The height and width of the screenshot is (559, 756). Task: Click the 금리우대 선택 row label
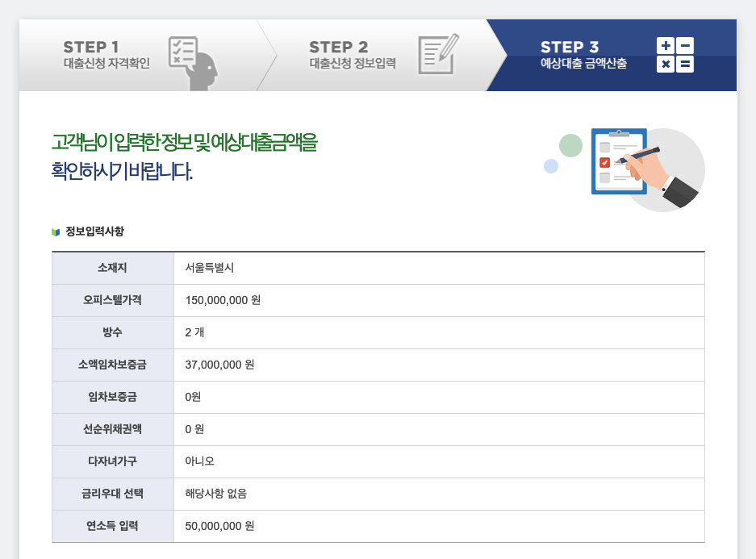point(112,494)
